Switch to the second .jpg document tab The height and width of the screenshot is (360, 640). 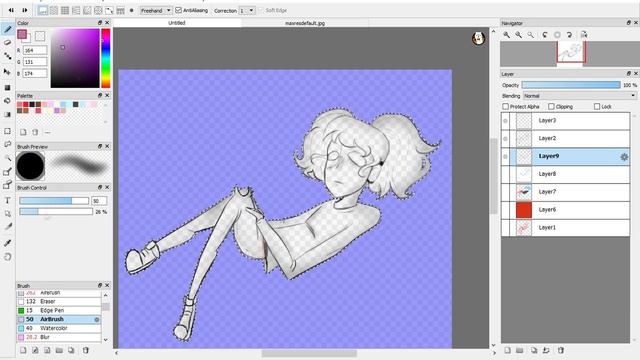click(x=305, y=23)
